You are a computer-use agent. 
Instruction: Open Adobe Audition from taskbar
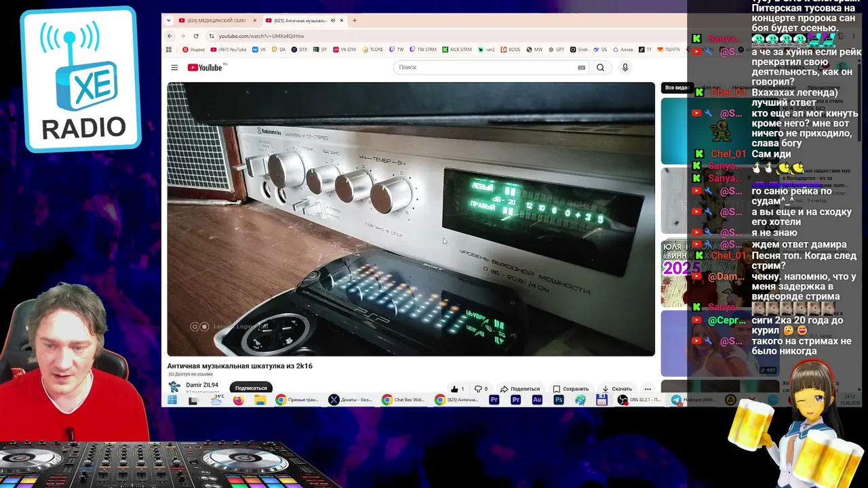pyautogui.click(x=537, y=401)
